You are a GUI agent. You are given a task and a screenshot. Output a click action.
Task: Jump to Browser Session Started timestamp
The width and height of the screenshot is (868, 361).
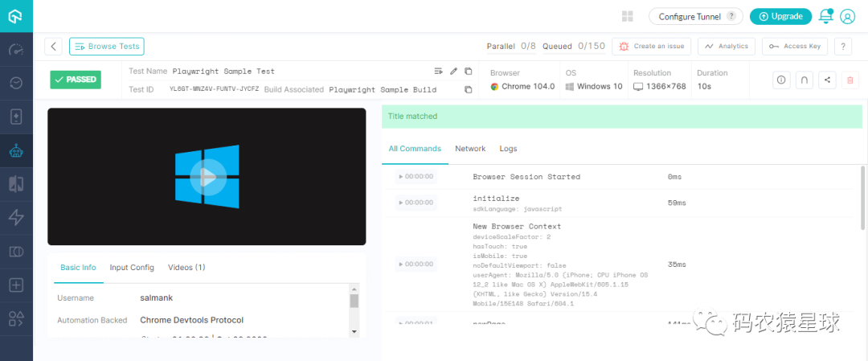416,177
